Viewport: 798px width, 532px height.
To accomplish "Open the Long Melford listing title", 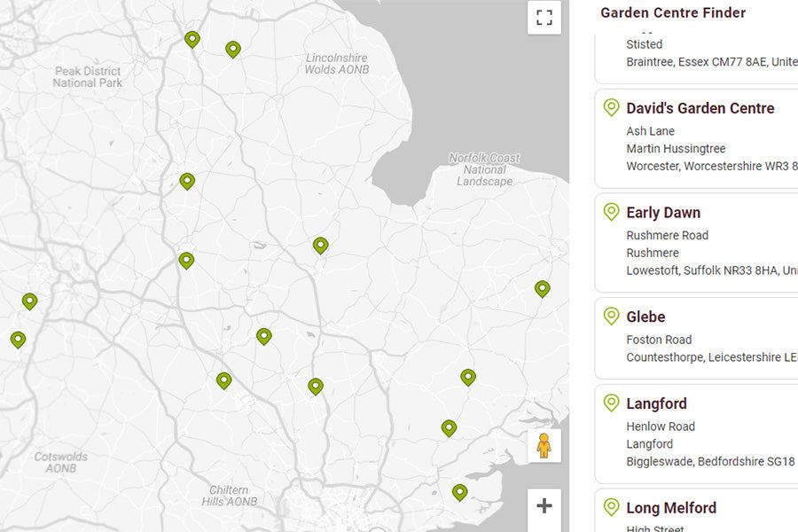I will [x=671, y=508].
